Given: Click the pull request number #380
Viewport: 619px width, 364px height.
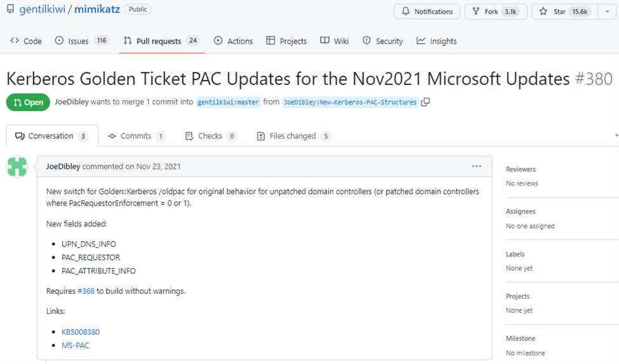Looking at the screenshot, I should coord(594,79).
